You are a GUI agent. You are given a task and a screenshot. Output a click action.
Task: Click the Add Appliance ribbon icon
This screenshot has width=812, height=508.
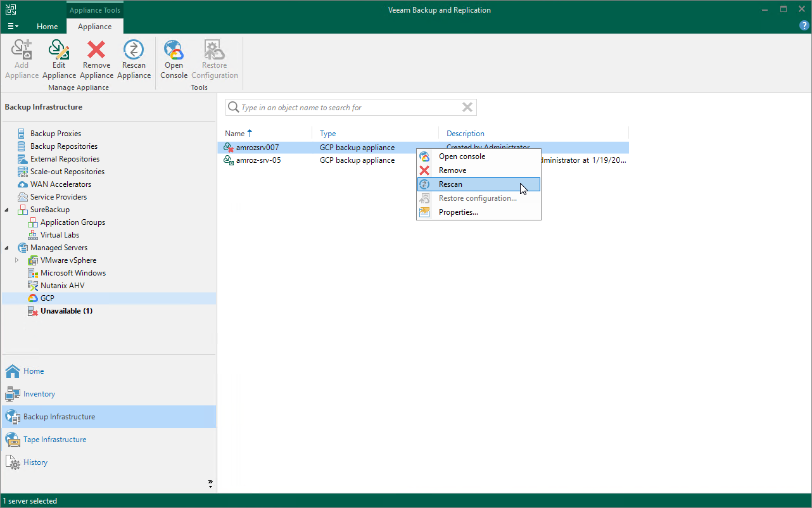click(x=22, y=49)
